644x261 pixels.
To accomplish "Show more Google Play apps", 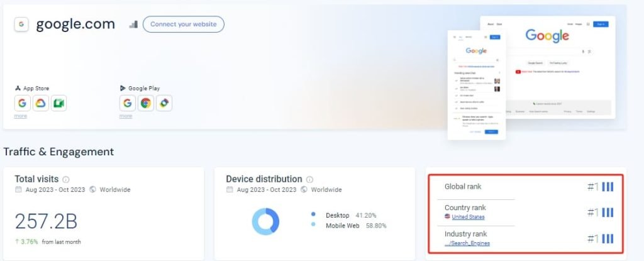I will [126, 116].
